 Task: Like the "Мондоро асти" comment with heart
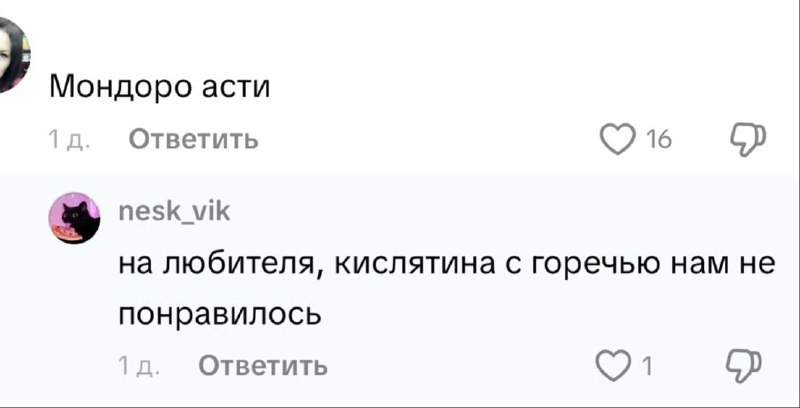tap(617, 139)
